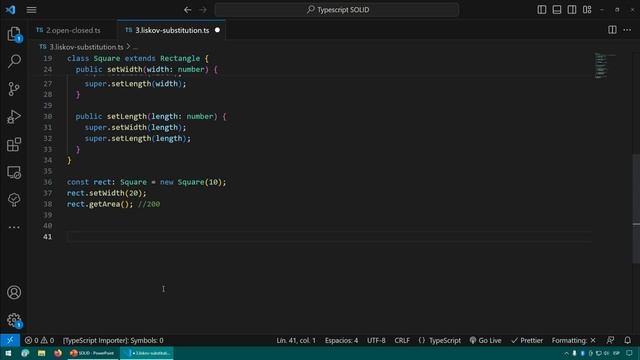Viewport: 640px width, 360px height.
Task: Change indentation via Espacios: 4
Action: (x=341, y=340)
